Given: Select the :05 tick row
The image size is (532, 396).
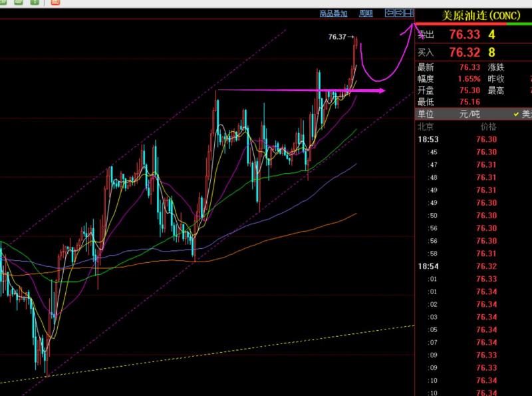Looking at the screenshot, I should 473,329.
